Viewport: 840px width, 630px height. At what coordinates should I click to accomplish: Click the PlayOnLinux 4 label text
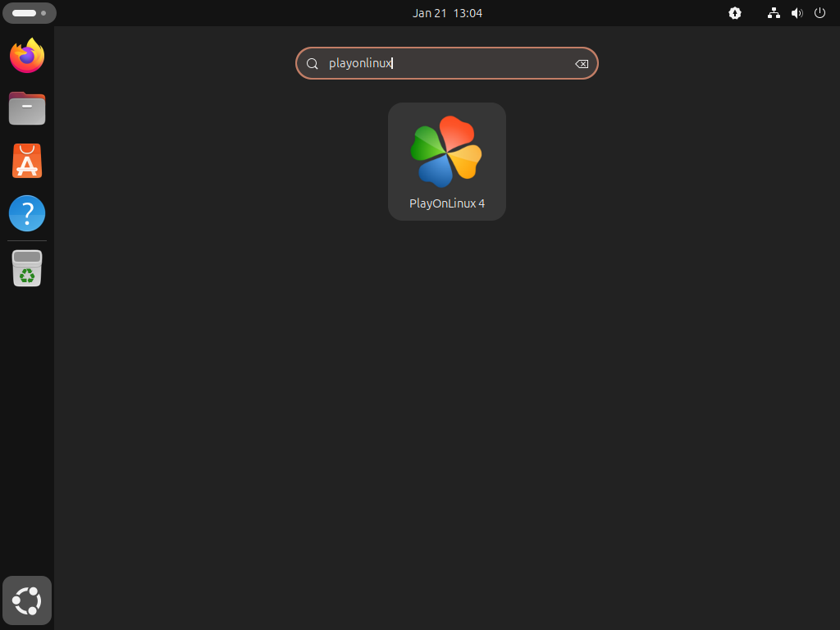pyautogui.click(x=447, y=203)
